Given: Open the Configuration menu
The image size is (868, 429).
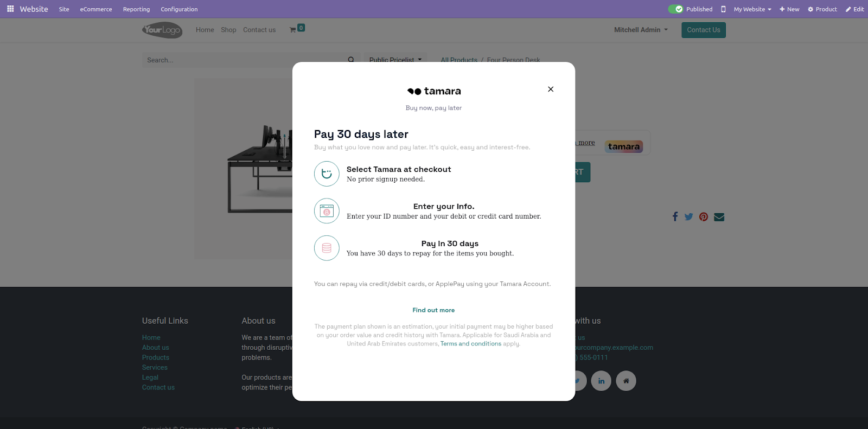Looking at the screenshot, I should click(x=179, y=9).
